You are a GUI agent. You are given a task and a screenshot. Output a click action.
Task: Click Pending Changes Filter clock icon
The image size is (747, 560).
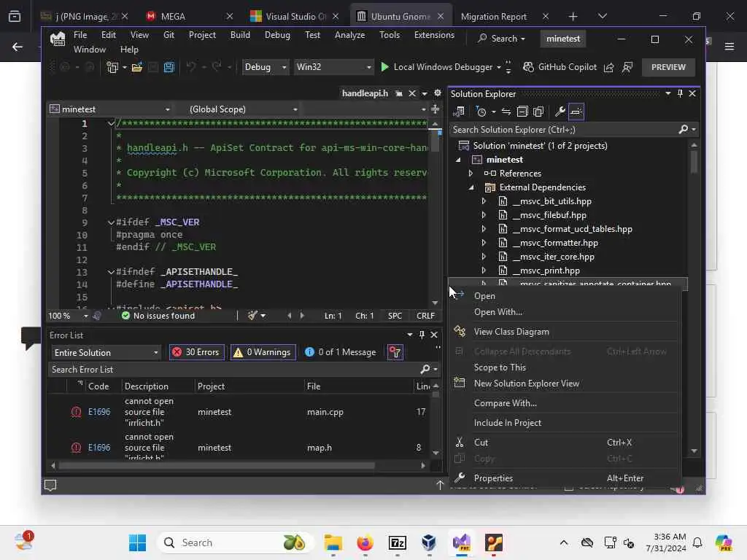(x=481, y=112)
